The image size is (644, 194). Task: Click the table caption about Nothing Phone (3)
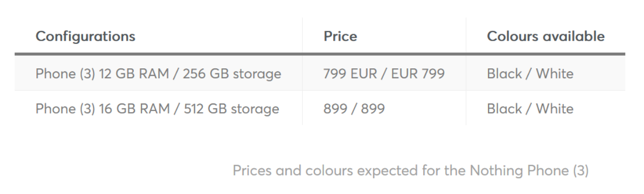410,171
